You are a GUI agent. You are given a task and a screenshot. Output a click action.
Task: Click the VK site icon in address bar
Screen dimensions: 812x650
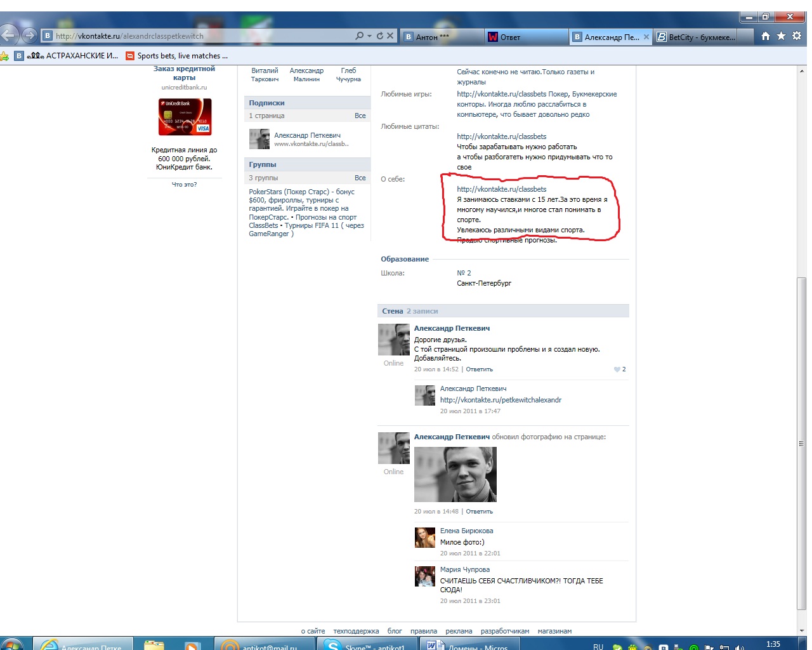click(x=48, y=36)
